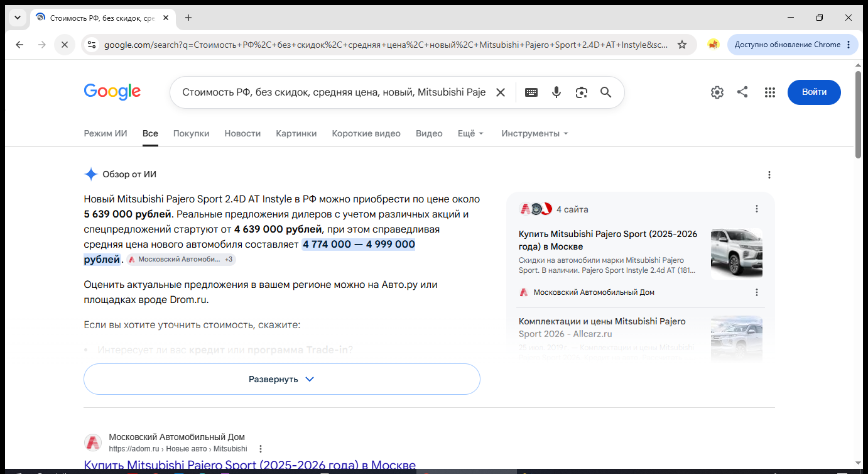Open Chrome three-dot menu
868x474 pixels.
(x=849, y=45)
